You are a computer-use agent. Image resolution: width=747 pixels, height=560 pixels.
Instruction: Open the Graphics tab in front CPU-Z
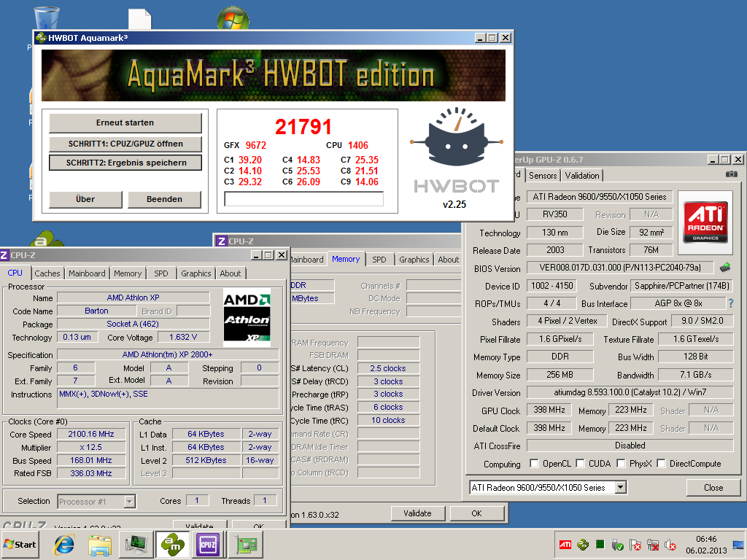click(x=196, y=273)
